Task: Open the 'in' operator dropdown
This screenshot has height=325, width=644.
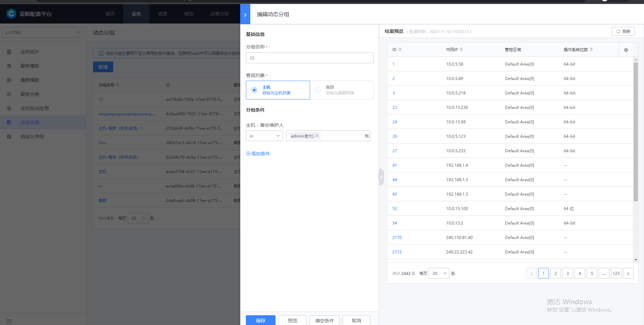Action: (x=264, y=136)
